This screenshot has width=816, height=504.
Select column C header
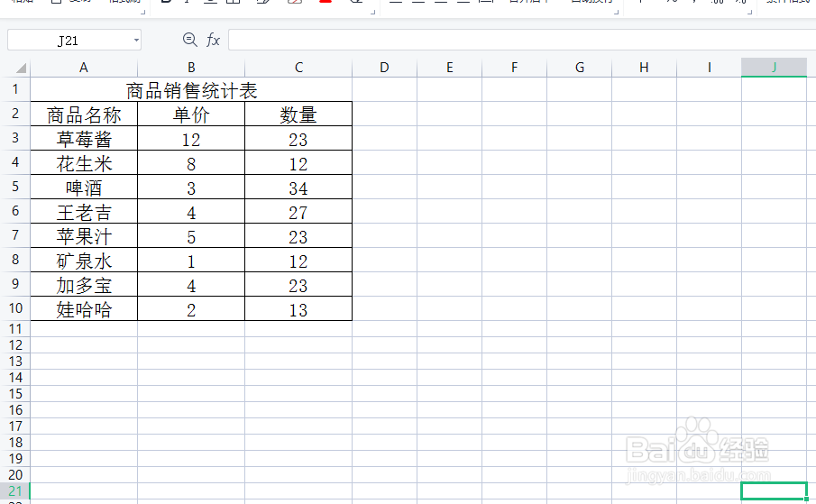coord(298,68)
